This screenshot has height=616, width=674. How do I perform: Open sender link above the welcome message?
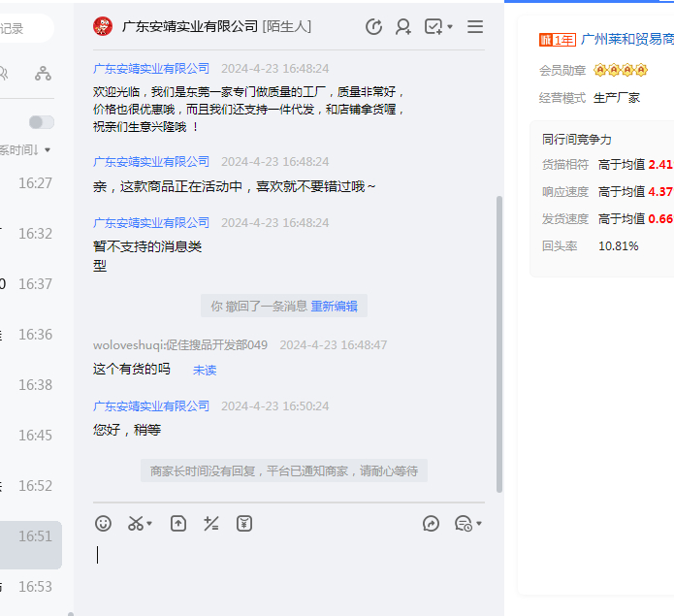[x=151, y=68]
